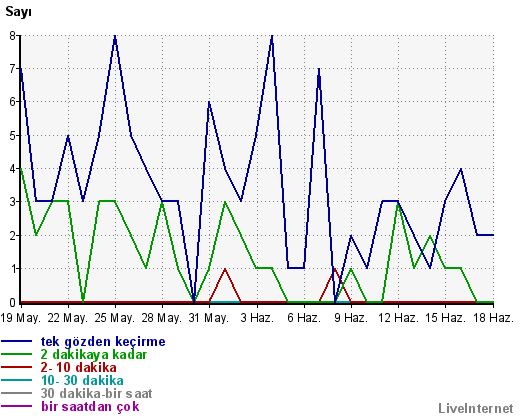Click the '8' value on the y-axis
The height and width of the screenshot is (418, 520).
[x=12, y=35]
